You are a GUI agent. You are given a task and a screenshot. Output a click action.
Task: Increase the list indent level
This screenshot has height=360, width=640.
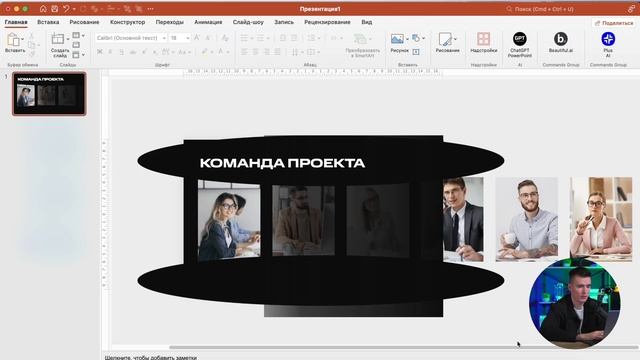tap(294, 38)
